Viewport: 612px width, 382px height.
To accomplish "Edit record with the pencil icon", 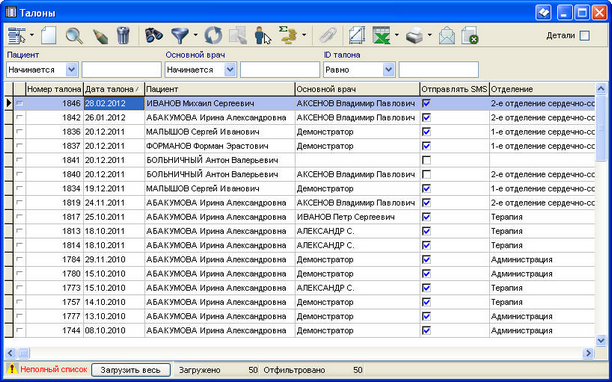I will [x=100, y=36].
